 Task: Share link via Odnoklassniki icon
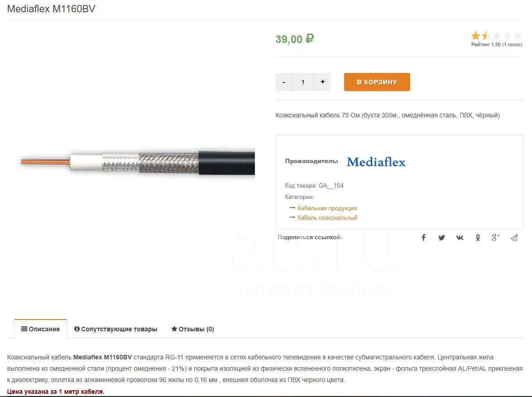(478, 237)
